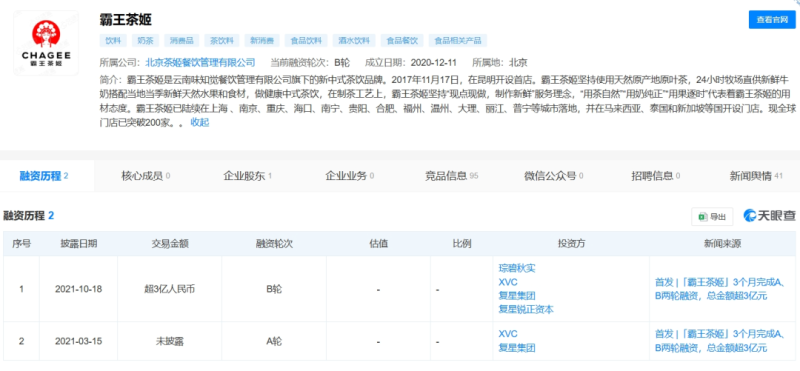
Task: Select the 食品饮料 tag
Action: pos(306,40)
